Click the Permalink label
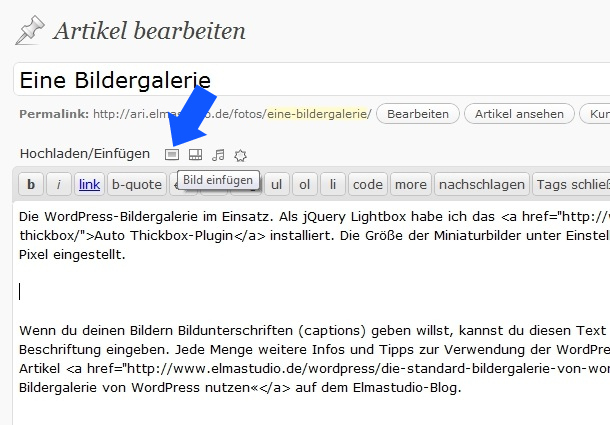Screen dimensions: 610x425 click(x=54, y=114)
